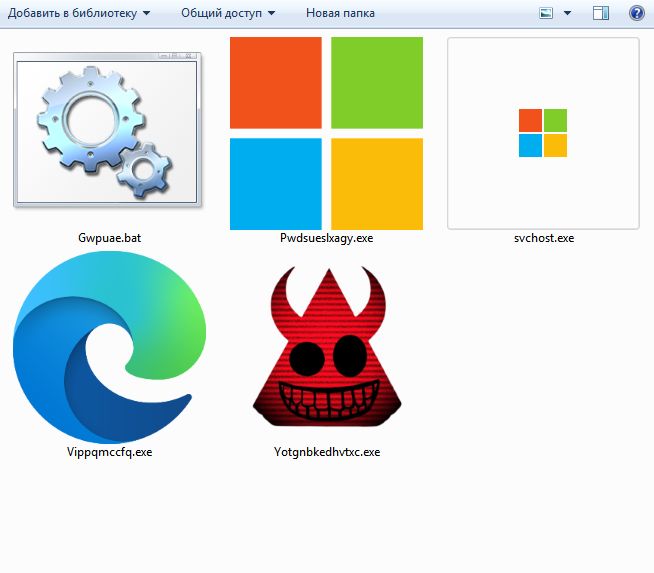Open help with the question mark icon
The width and height of the screenshot is (654, 573).
click(x=636, y=13)
